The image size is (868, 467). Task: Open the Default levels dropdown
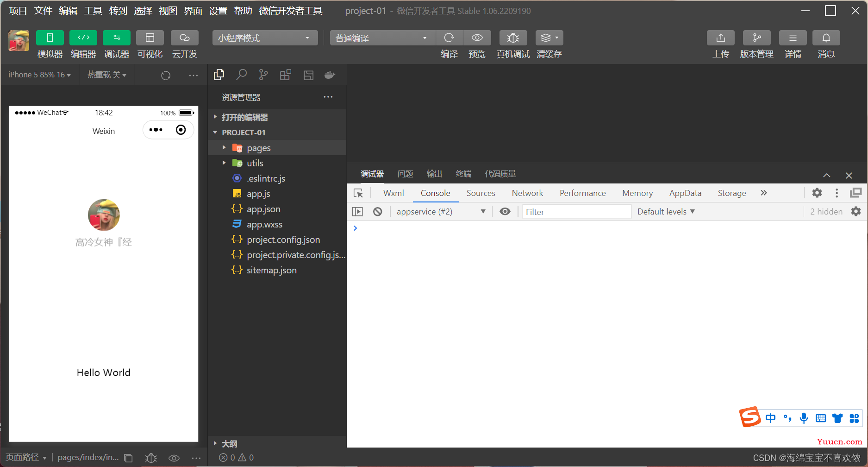coord(666,212)
